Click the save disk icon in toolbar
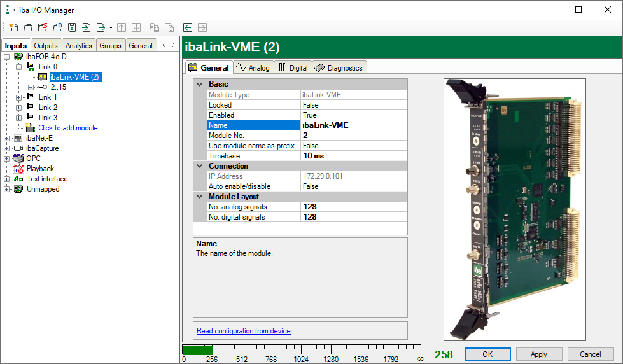The height and width of the screenshot is (364, 623). (71, 27)
